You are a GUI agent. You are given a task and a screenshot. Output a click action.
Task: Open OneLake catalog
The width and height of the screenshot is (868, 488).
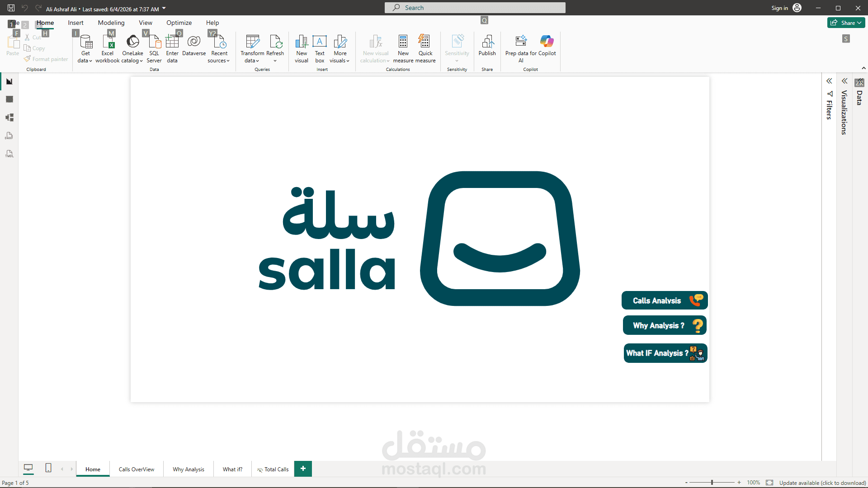[x=132, y=49]
